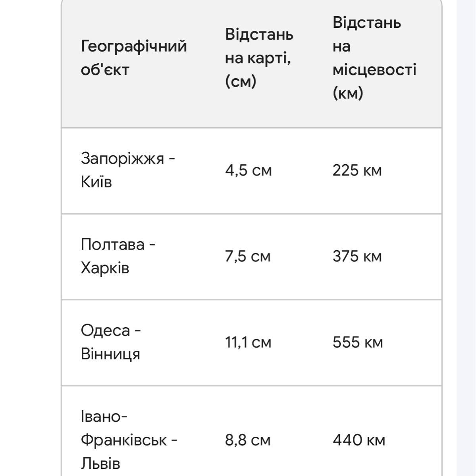Viewport: 476px width, 476px height.
Task: Click the 'Полтава - Харків' cell
Action: pos(118,256)
